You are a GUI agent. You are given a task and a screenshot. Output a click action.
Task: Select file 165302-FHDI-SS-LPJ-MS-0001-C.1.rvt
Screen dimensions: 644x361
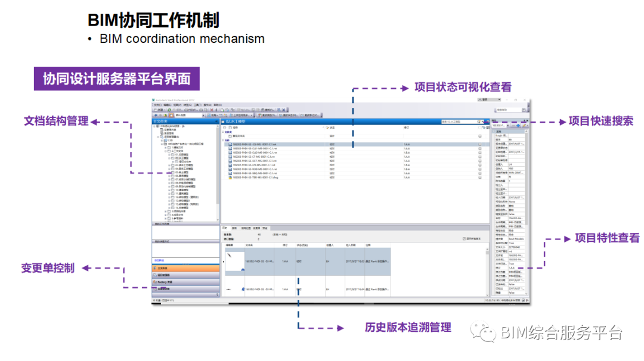pos(255,165)
